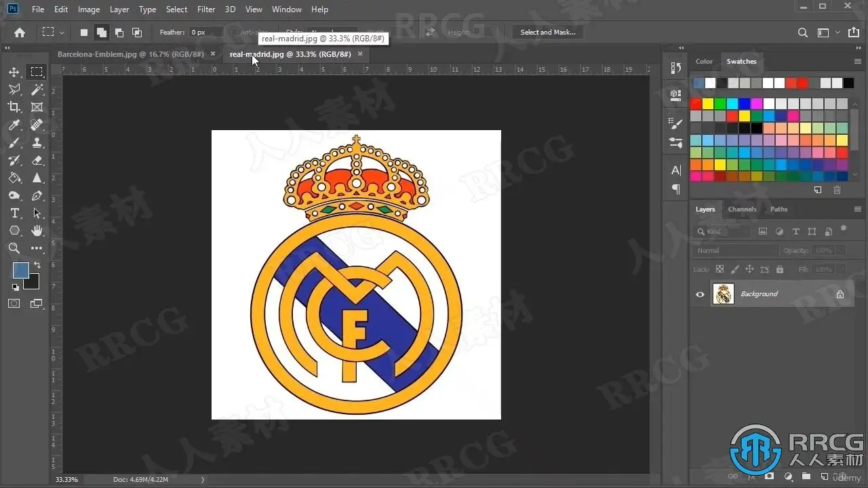Pick the pure red swatch

696,104
